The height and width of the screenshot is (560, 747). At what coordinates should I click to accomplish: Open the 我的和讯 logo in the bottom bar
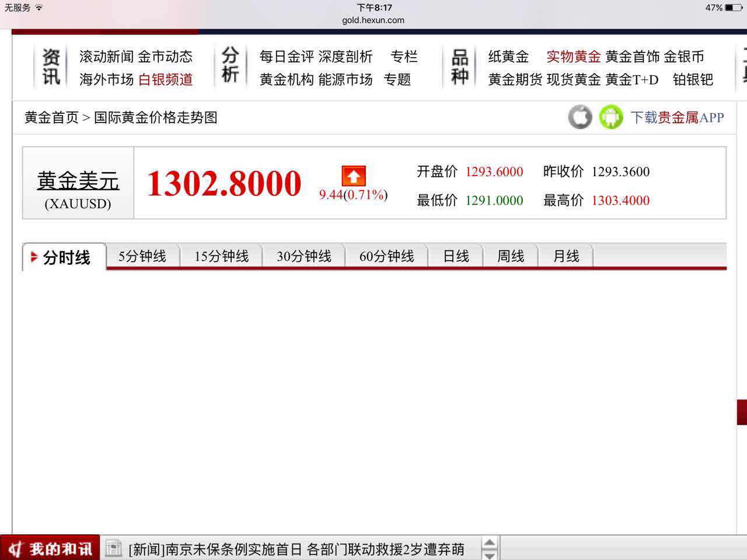(x=50, y=548)
